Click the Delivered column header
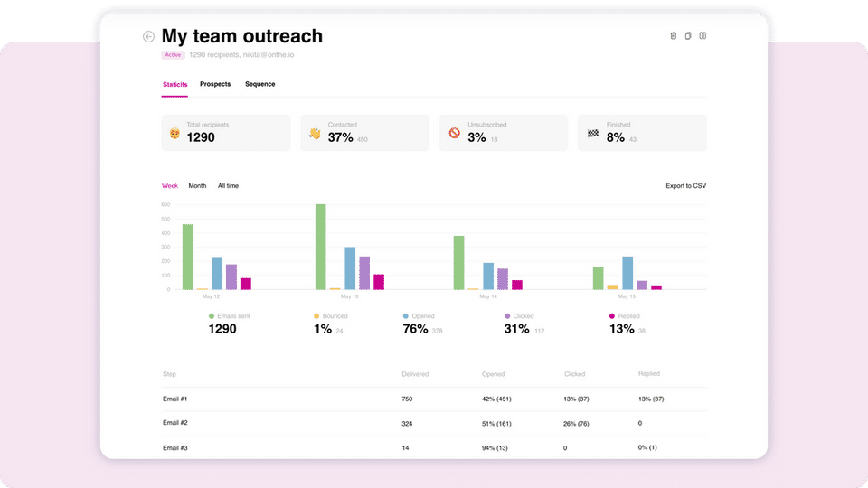 [415, 374]
